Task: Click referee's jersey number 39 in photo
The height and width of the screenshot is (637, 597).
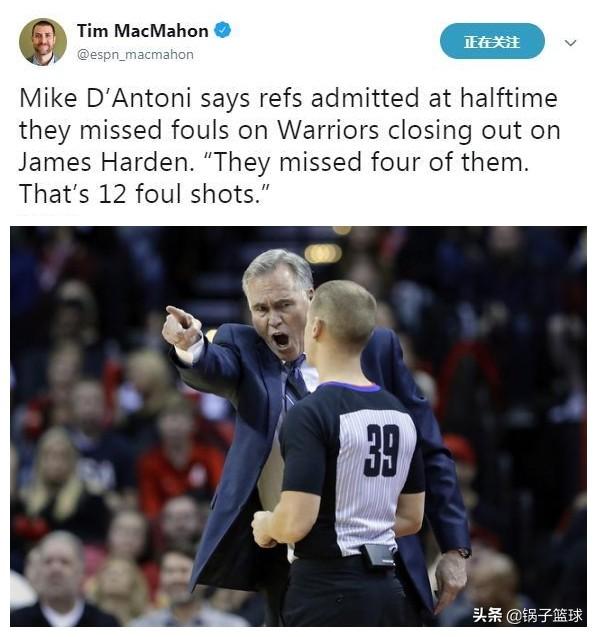Action: 381,450
